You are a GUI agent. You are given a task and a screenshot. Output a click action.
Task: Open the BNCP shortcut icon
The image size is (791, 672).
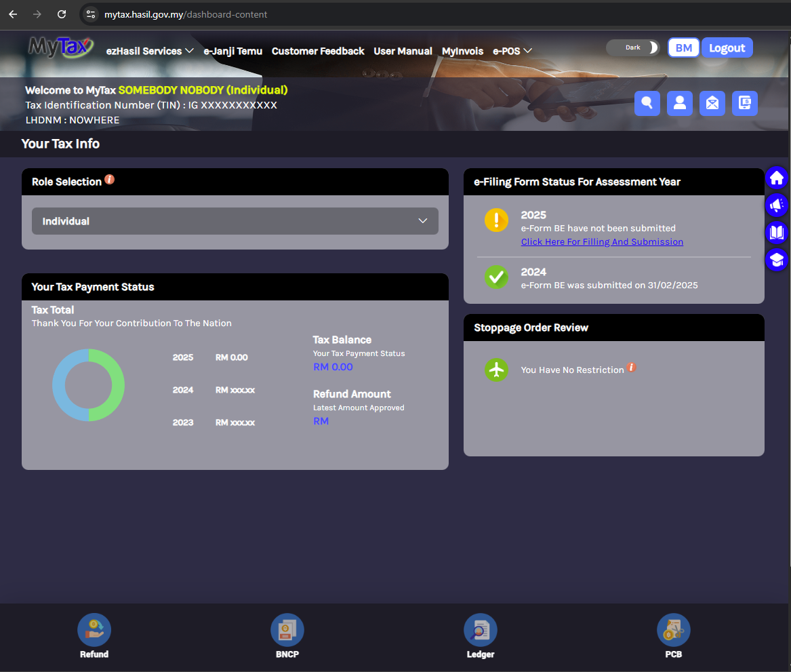287,630
